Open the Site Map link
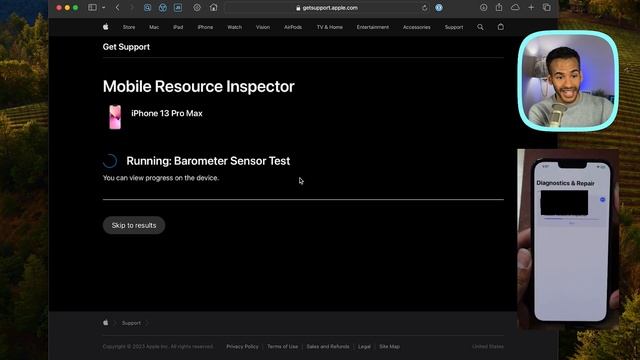Viewport: 640px width, 360px height. [389, 347]
